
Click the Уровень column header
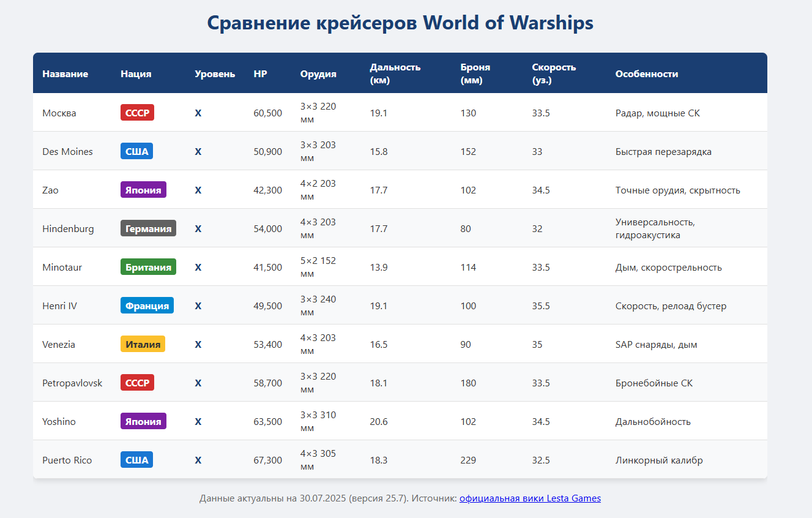[x=215, y=73]
